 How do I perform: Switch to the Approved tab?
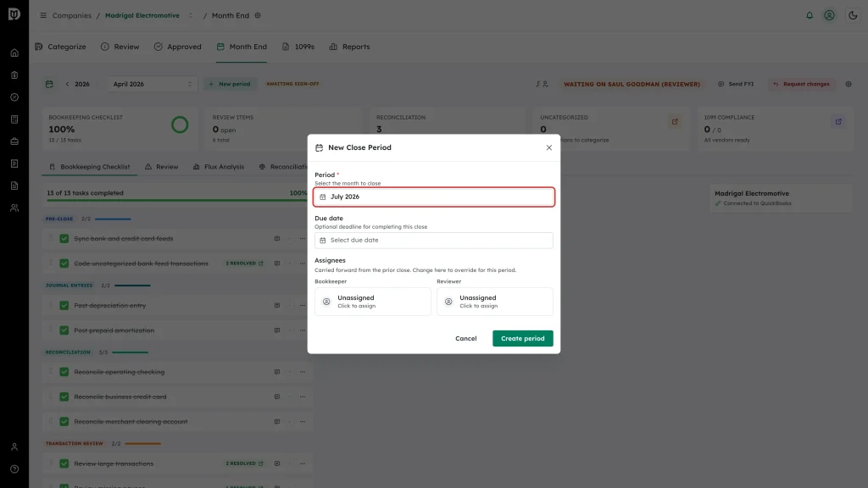[178, 47]
